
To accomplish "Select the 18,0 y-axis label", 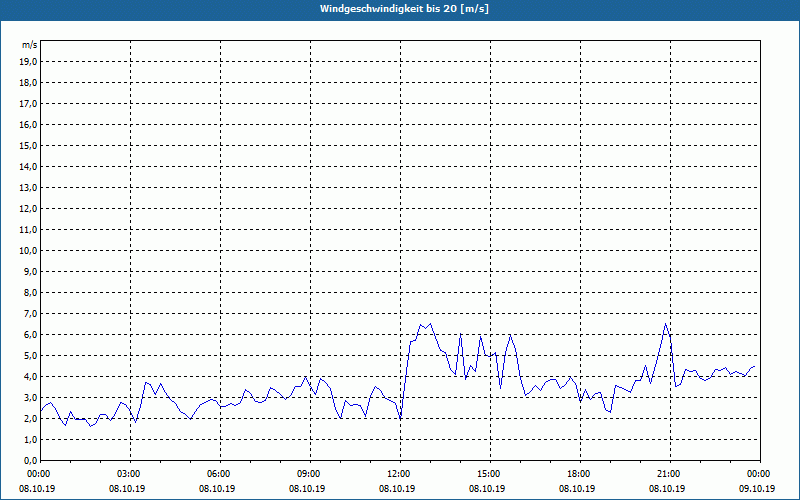I will tap(29, 83).
